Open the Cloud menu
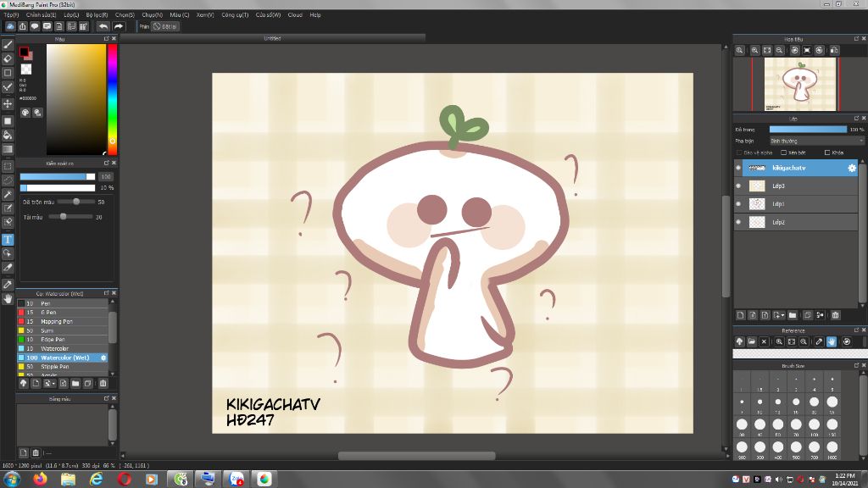Viewport: 868px width, 488px height. (x=295, y=15)
